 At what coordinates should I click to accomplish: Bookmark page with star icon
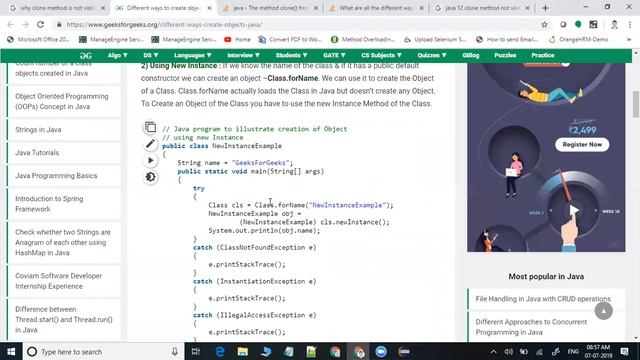(544, 24)
